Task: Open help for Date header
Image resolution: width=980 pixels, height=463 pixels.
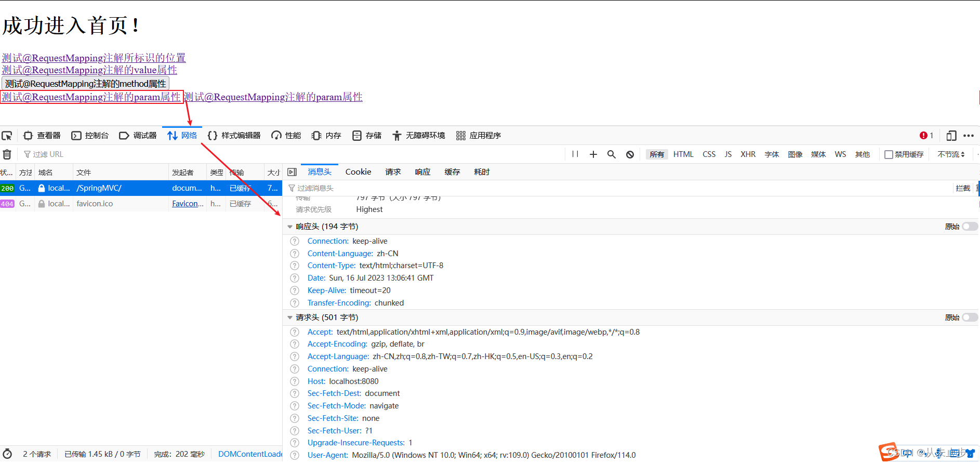Action: 295,278
